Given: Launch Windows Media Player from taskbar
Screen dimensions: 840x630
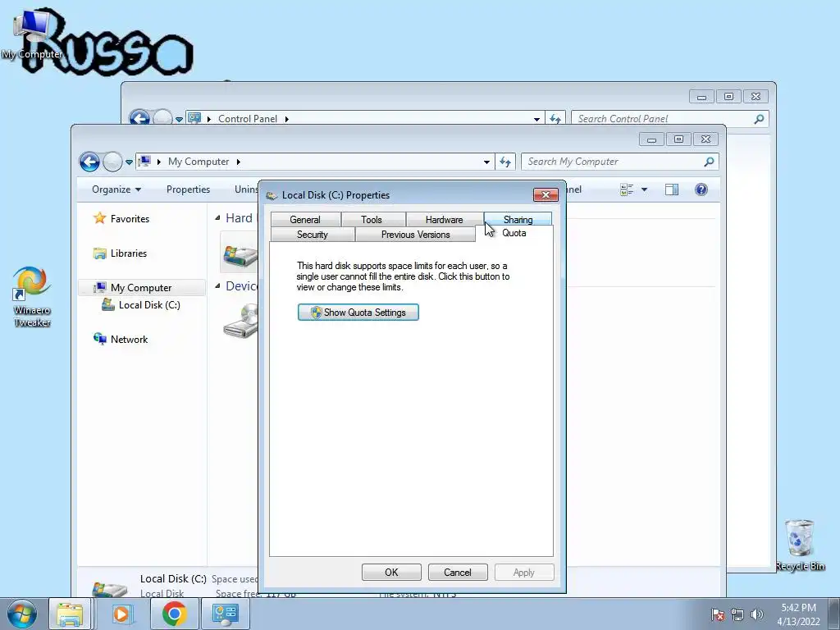Looking at the screenshot, I should (x=122, y=614).
